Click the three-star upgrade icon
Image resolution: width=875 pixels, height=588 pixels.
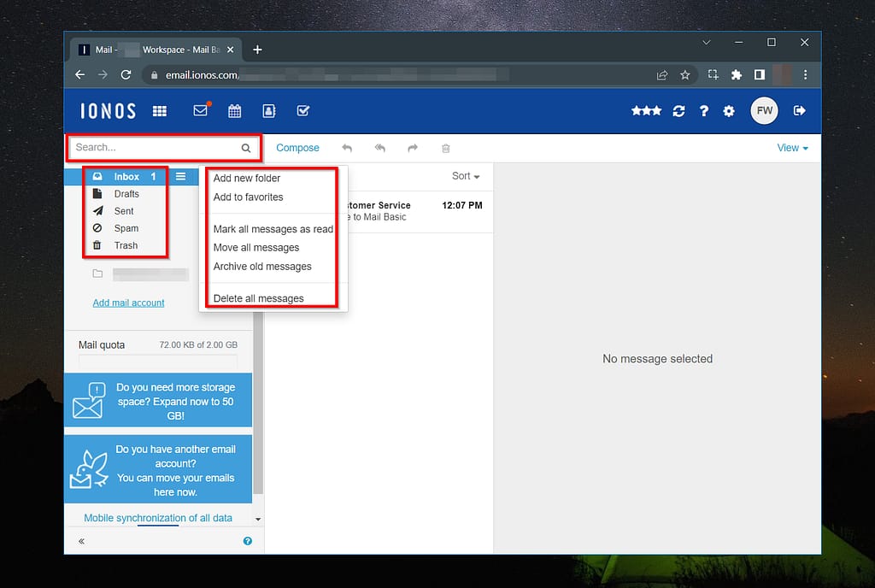click(646, 111)
